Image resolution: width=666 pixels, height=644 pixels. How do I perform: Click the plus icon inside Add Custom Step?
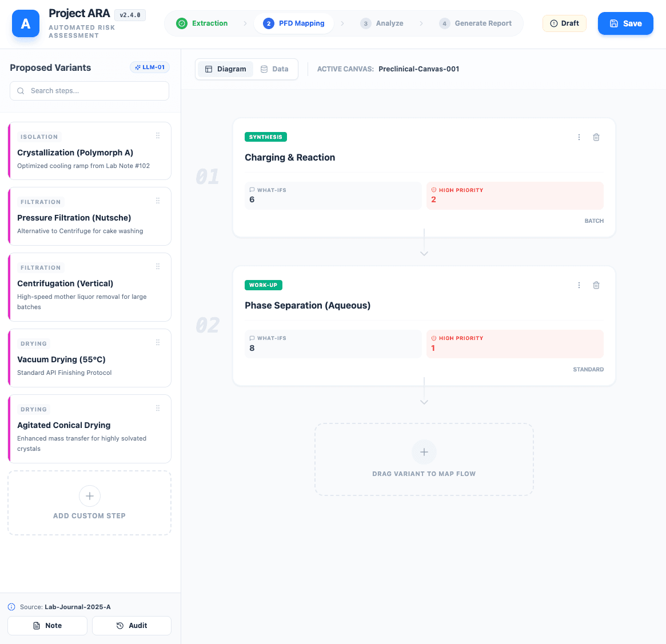89,496
